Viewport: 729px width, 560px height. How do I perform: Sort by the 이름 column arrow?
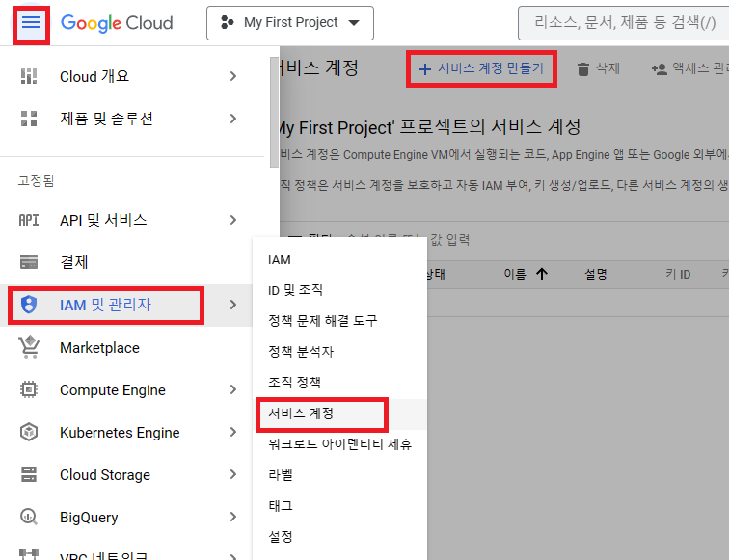click(x=541, y=274)
